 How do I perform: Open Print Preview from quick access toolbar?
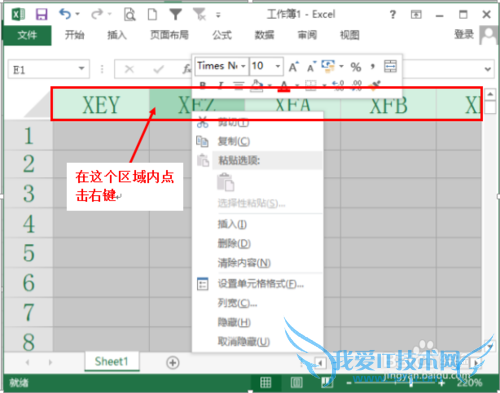click(129, 15)
